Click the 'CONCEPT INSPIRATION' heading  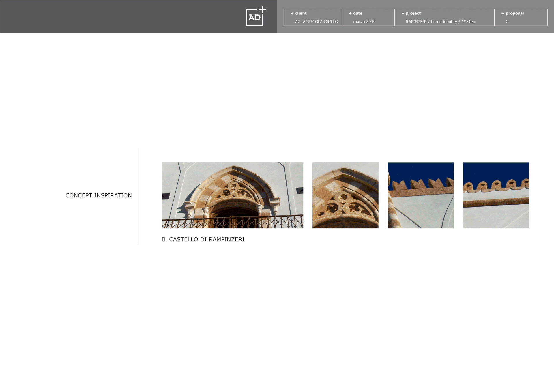click(99, 195)
